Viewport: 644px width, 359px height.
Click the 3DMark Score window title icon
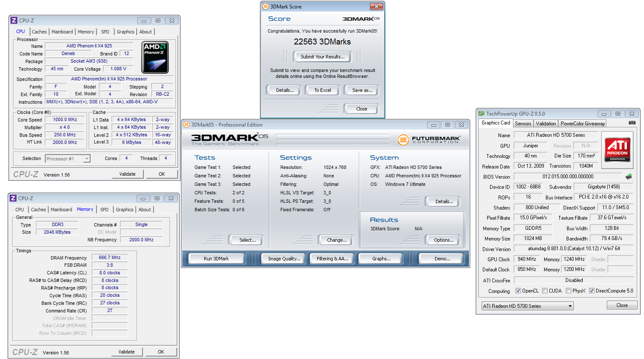pyautogui.click(x=266, y=6)
